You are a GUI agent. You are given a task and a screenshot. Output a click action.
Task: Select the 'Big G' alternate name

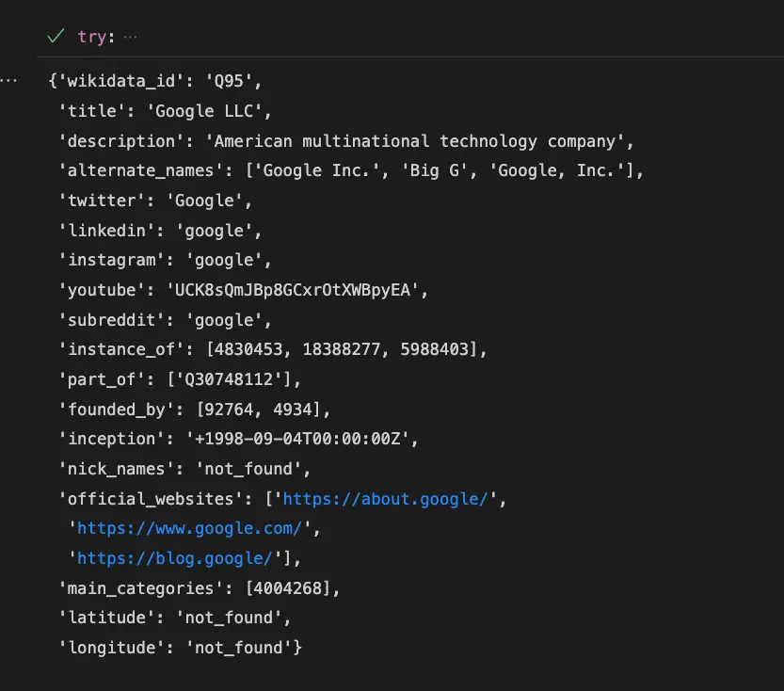coord(435,171)
